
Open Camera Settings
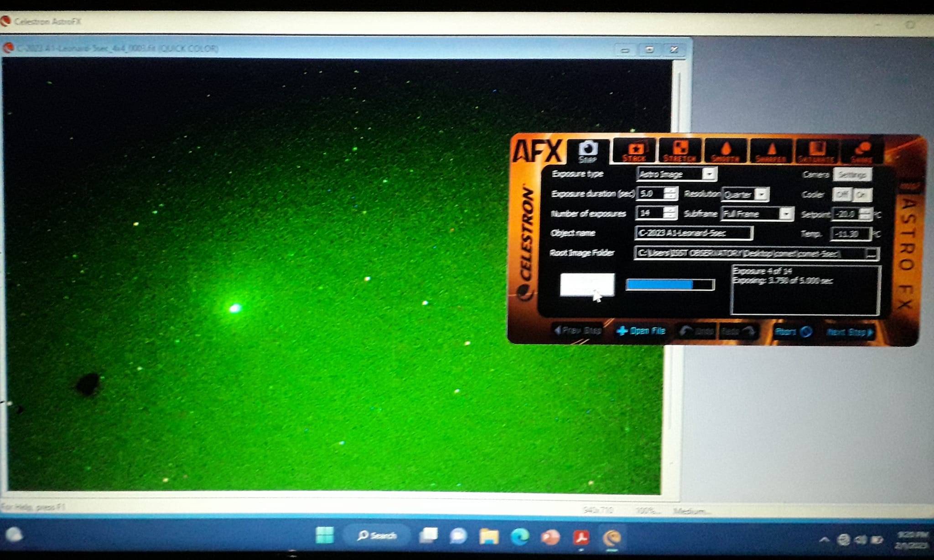tap(852, 175)
